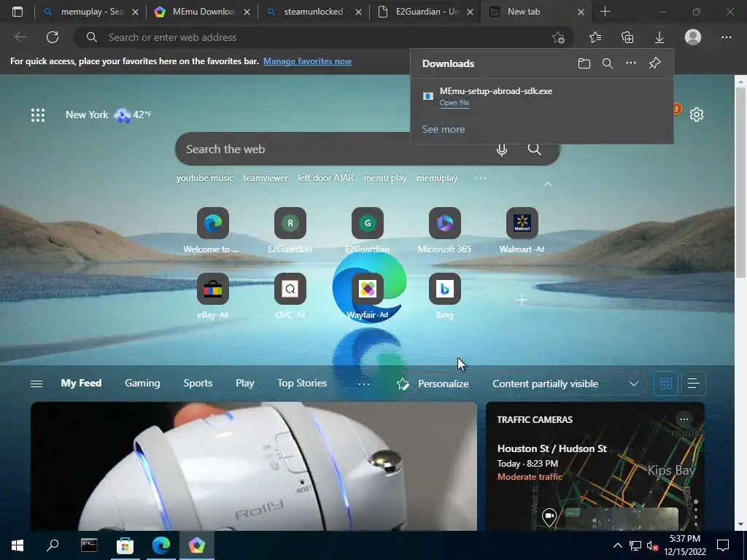The height and width of the screenshot is (560, 747).
Task: Search for left door AJAR suggestion
Action: pos(326,178)
